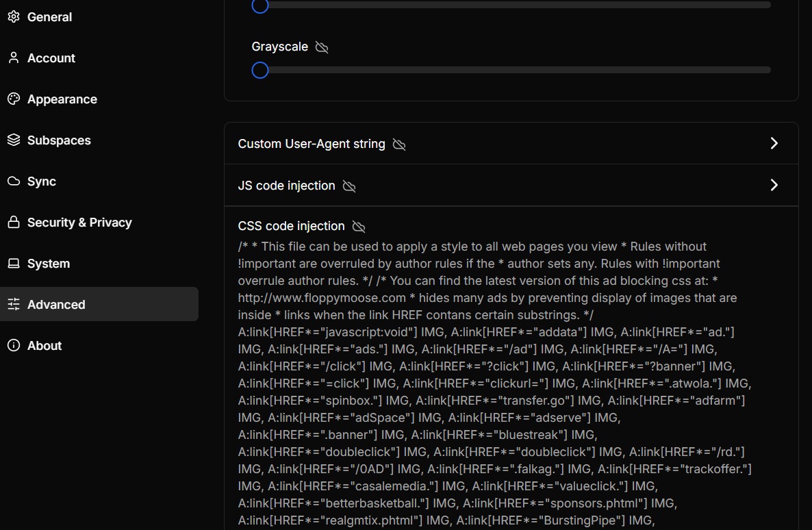
Task: Open the Advanced settings tab
Action: pyautogui.click(x=56, y=305)
